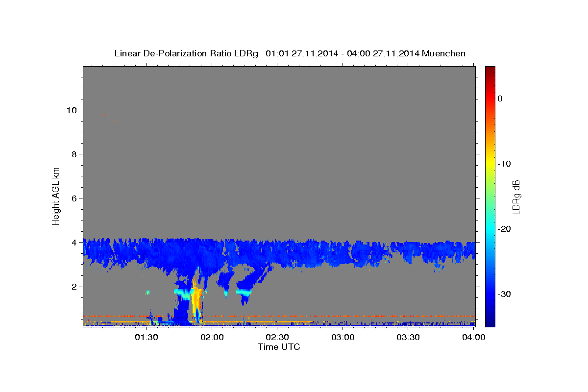Click the cyan -20 dB colorbar region
588x392 pixels.
coord(490,229)
